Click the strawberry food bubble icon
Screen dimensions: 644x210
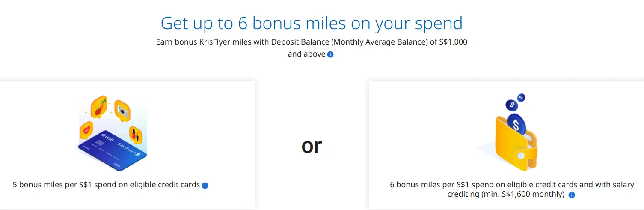click(x=99, y=108)
